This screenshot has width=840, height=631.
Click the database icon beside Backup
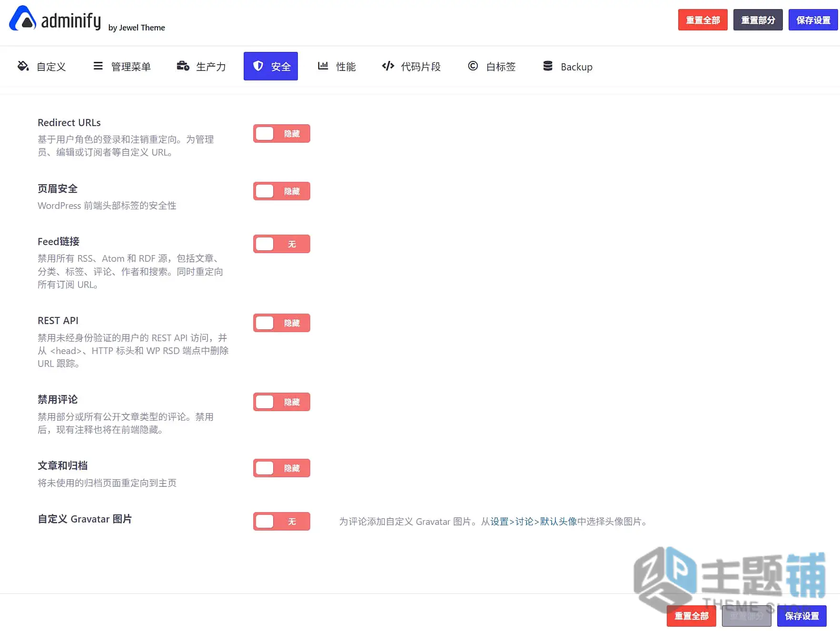pyautogui.click(x=548, y=66)
